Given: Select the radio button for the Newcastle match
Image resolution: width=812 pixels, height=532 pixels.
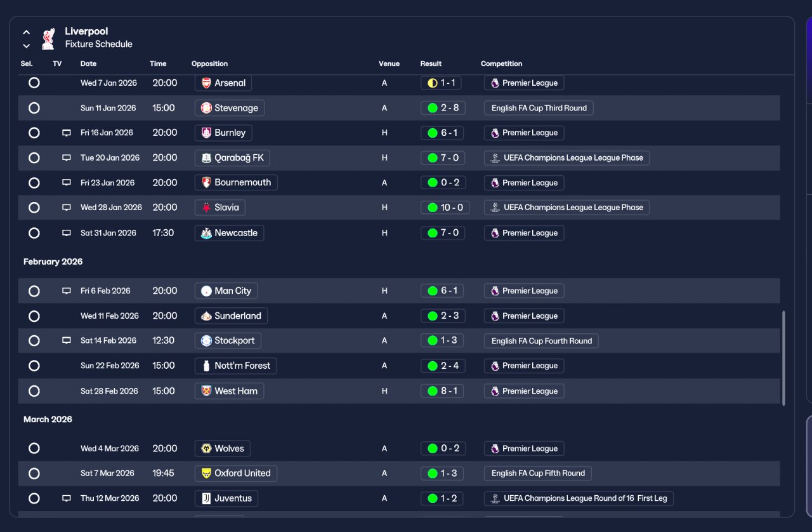Looking at the screenshot, I should coord(34,233).
